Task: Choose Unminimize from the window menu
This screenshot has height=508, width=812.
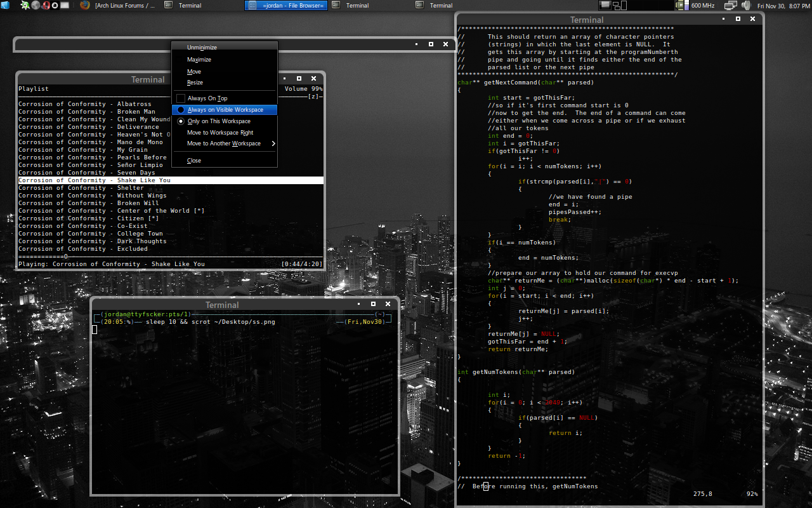Action: coord(202,48)
